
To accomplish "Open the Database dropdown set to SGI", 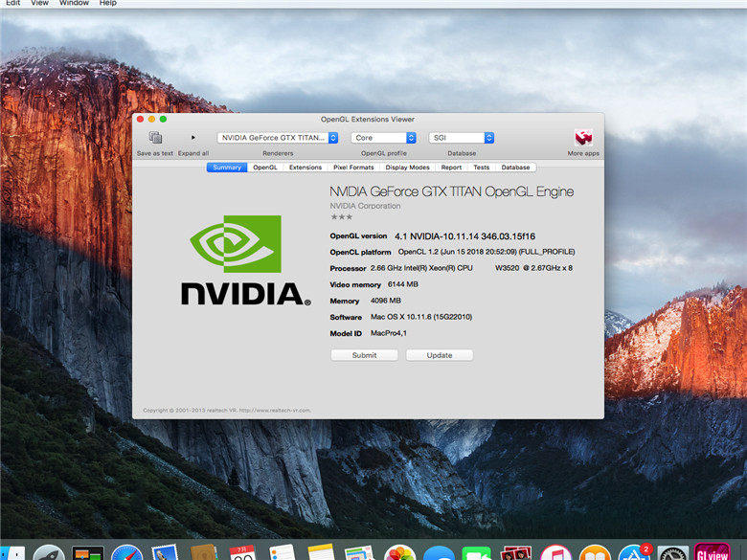I will coord(462,138).
